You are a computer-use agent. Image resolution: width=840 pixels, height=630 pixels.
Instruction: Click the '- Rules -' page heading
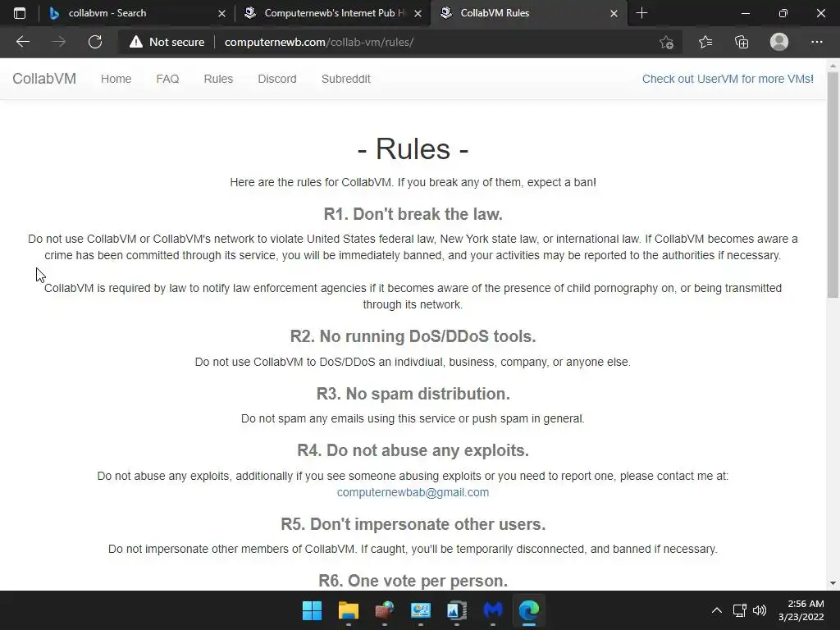click(413, 148)
